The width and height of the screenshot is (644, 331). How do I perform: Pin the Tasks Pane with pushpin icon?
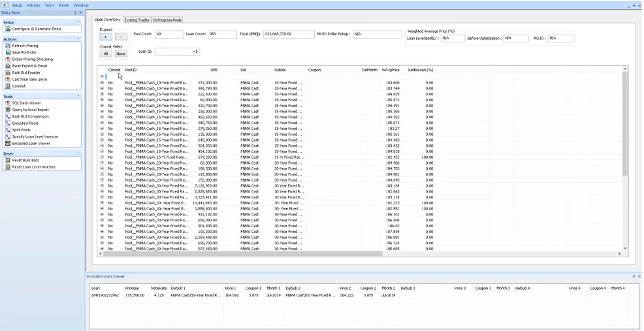[75, 13]
